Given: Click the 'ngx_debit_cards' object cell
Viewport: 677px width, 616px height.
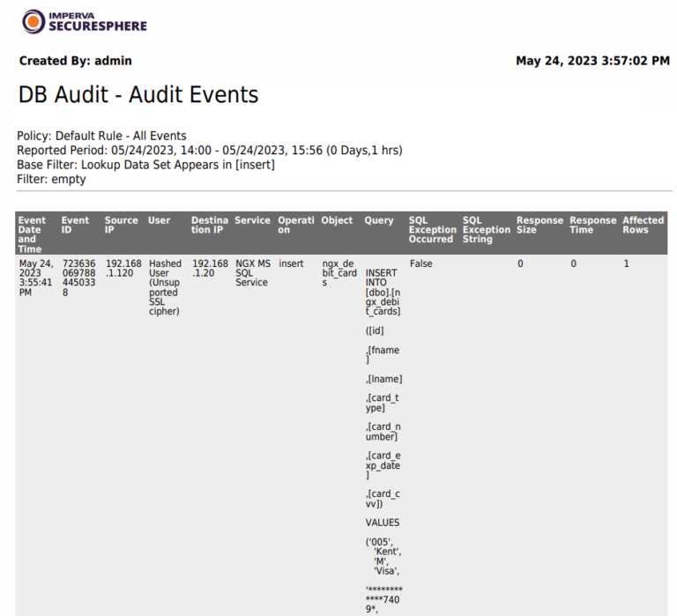Looking at the screenshot, I should tap(338, 273).
